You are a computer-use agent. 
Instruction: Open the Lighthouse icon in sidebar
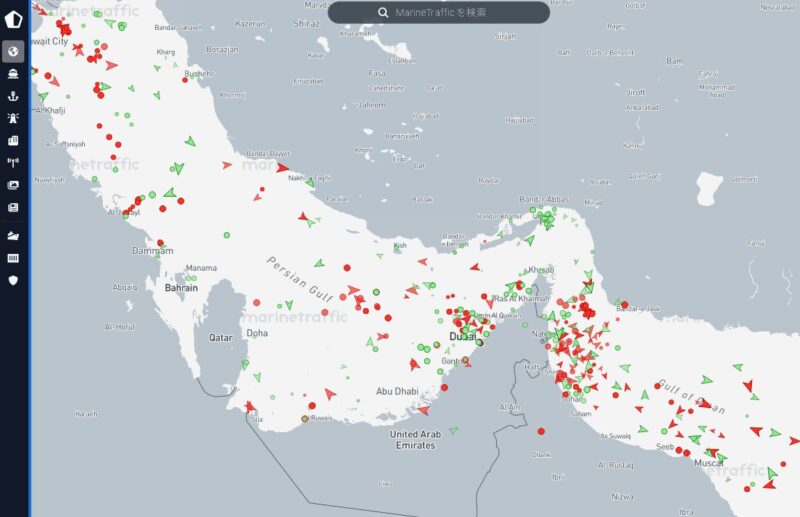pos(14,118)
